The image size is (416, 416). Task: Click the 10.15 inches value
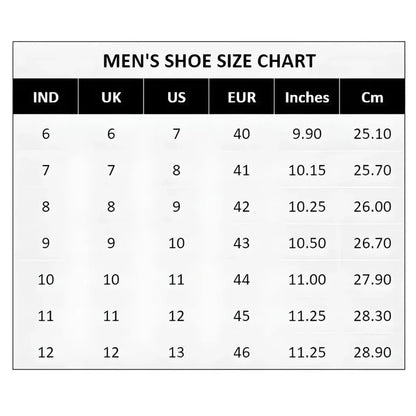pyautogui.click(x=307, y=170)
